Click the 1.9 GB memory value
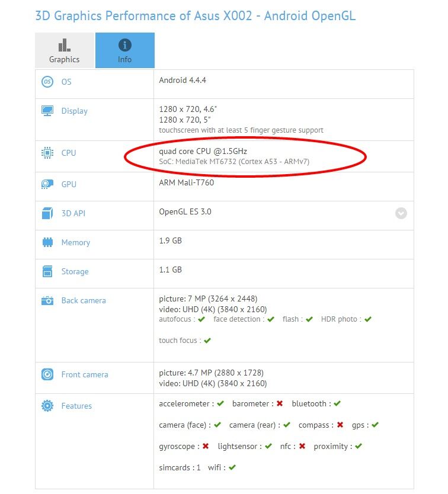Screen dimensions: 448x494 tap(170, 240)
